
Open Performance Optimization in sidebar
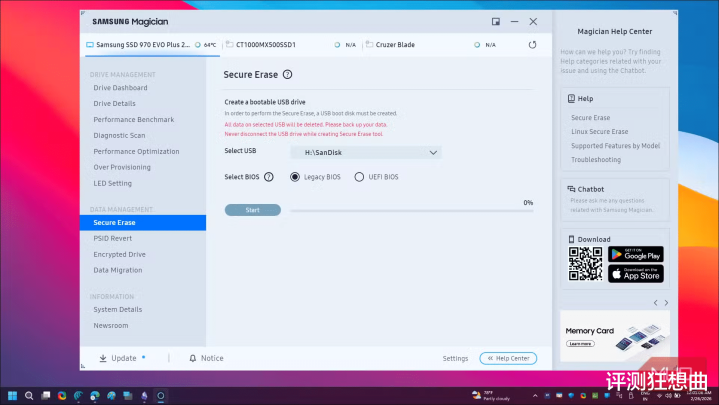coord(136,151)
